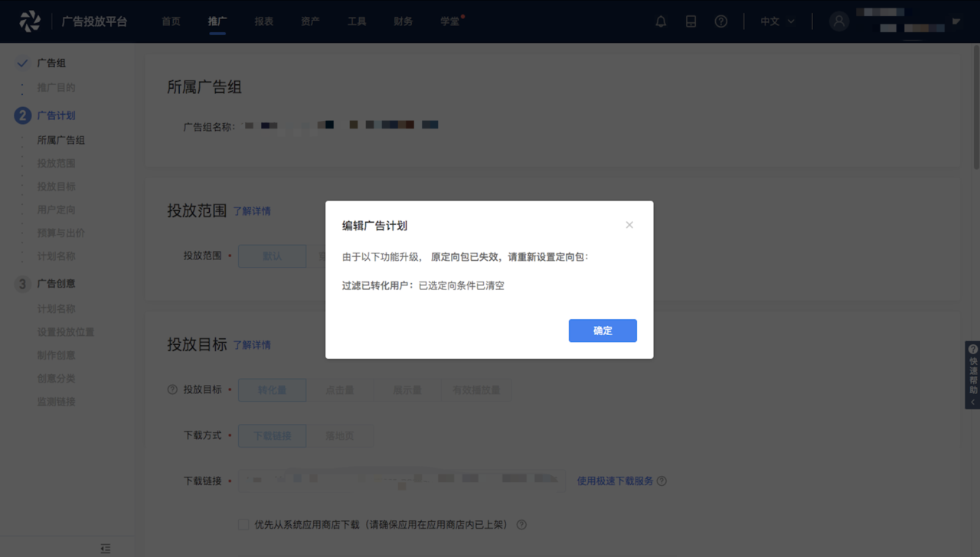This screenshot has width=980, height=557.
Task: Choose 下载链接 download method
Action: [x=272, y=436]
